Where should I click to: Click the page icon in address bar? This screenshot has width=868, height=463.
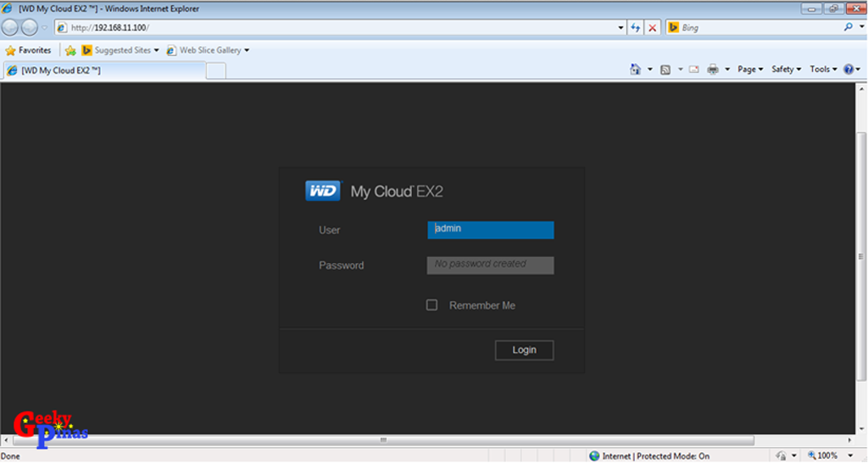62,28
